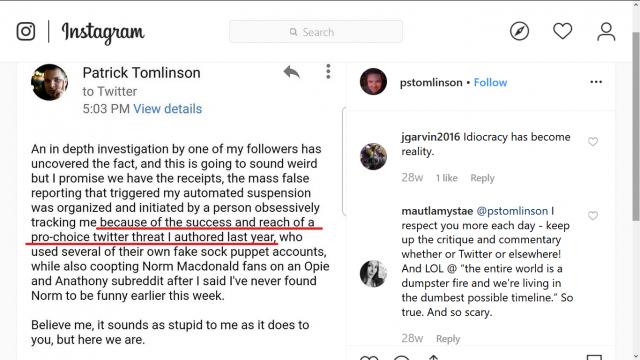
Task: Open the pstomlinson username link
Action: (431, 82)
